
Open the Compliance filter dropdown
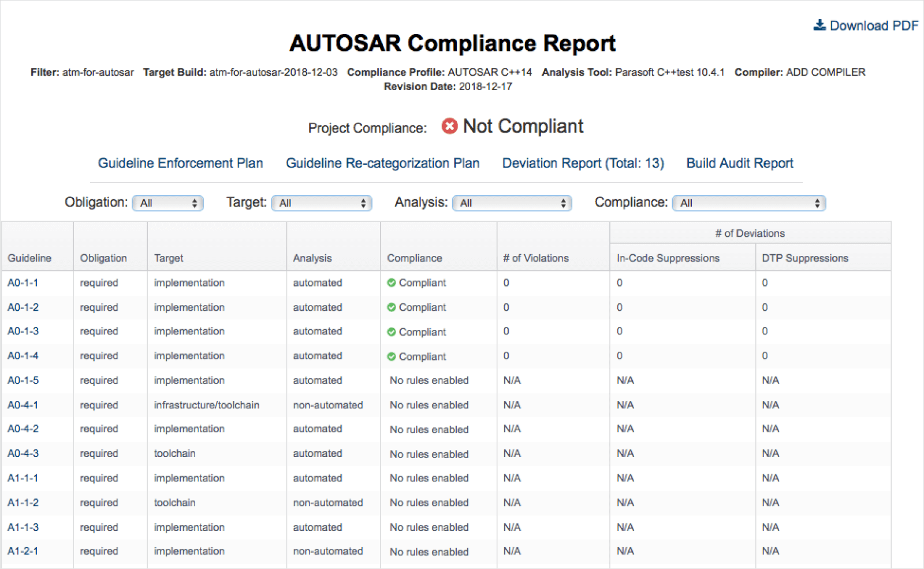[748, 203]
